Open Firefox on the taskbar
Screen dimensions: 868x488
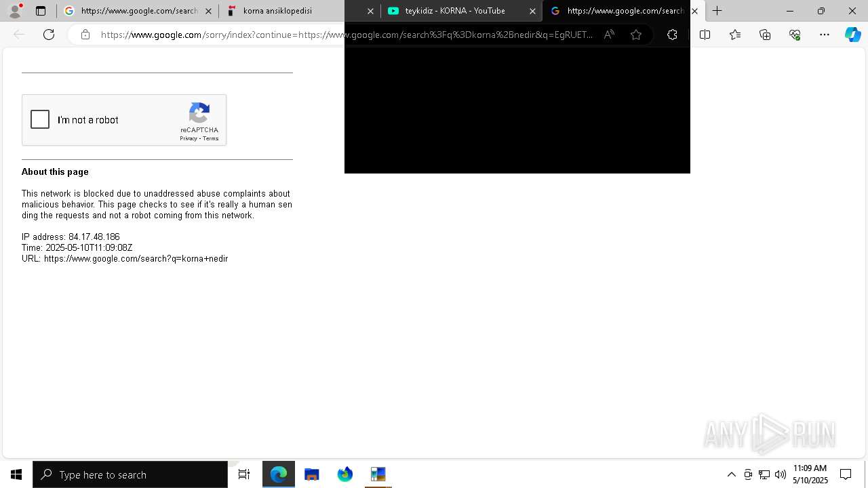345,474
